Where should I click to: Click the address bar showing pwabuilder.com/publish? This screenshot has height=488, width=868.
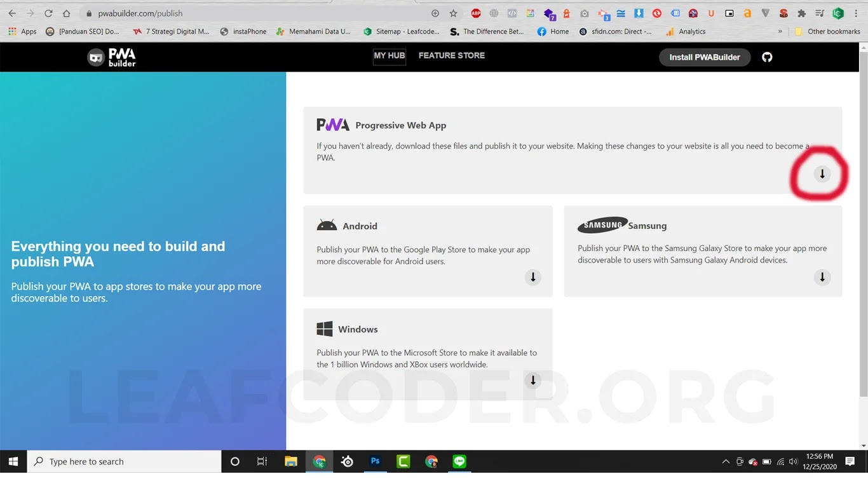pos(254,13)
